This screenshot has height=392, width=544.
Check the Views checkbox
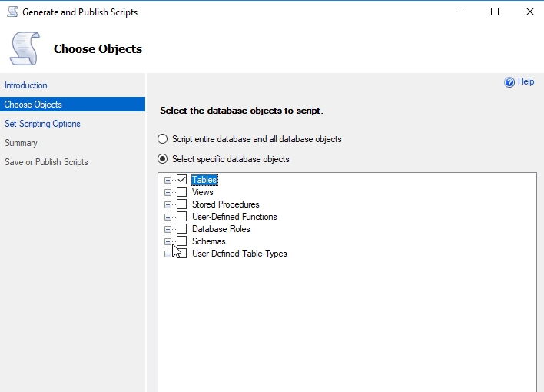[x=182, y=192]
